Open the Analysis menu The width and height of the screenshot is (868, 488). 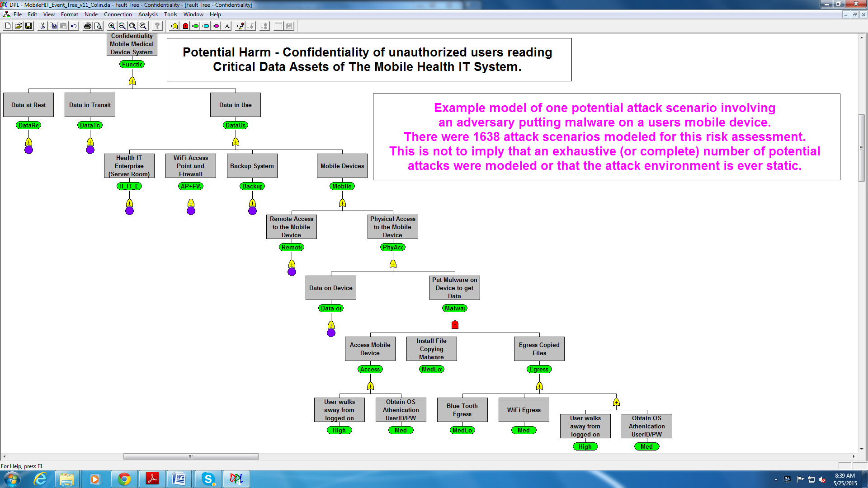[x=148, y=14]
